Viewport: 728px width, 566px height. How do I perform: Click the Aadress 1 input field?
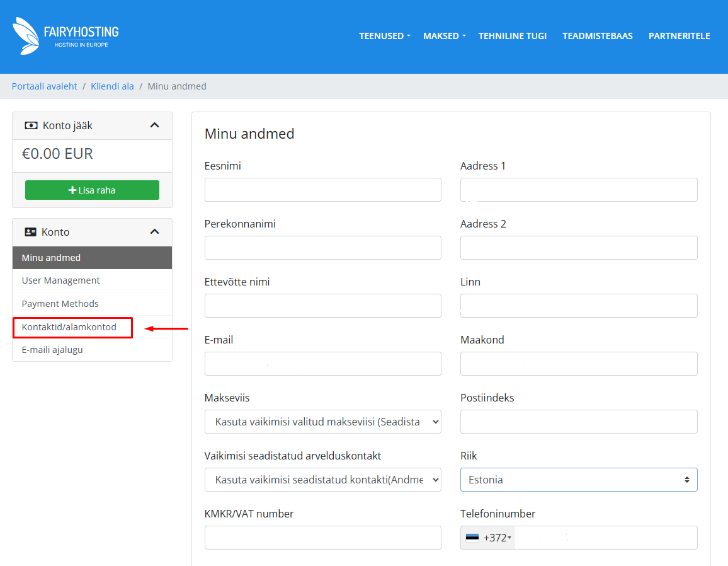coord(579,190)
